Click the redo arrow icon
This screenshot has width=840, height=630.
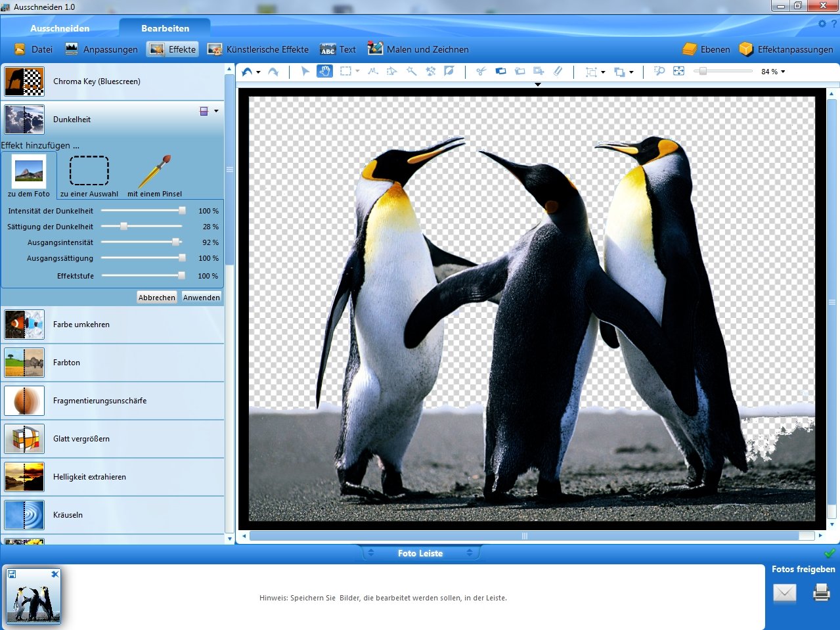[x=273, y=72]
